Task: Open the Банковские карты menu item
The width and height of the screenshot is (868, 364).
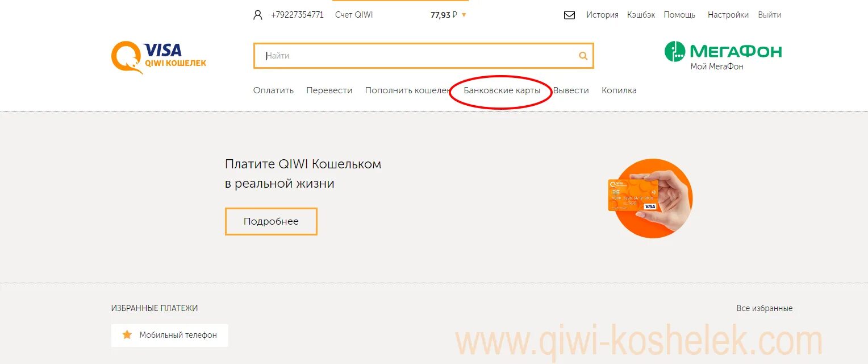Action: click(x=502, y=90)
